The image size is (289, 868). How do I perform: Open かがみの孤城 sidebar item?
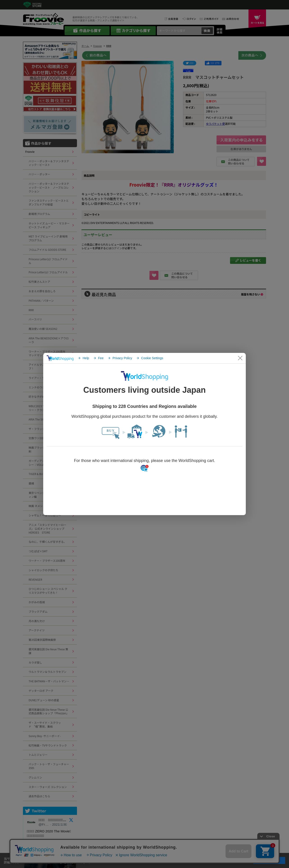(50, 602)
